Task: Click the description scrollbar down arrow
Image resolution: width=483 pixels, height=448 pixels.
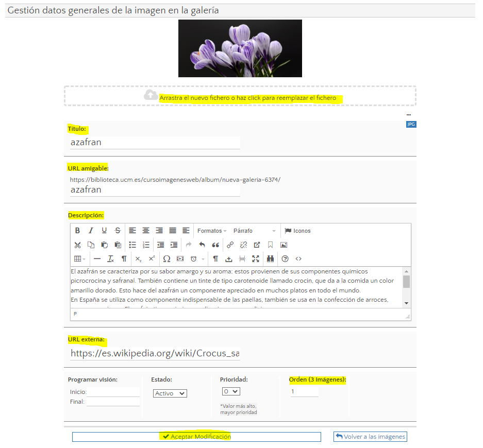Action: click(x=407, y=303)
